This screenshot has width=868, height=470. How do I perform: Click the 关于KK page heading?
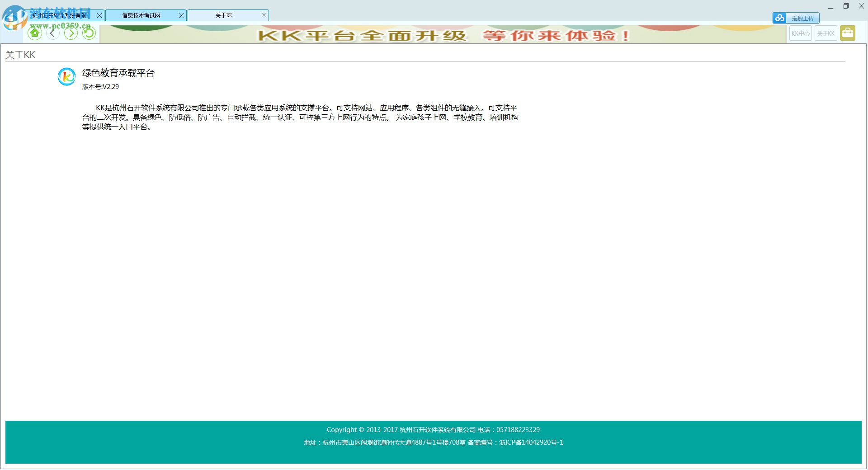(20, 55)
